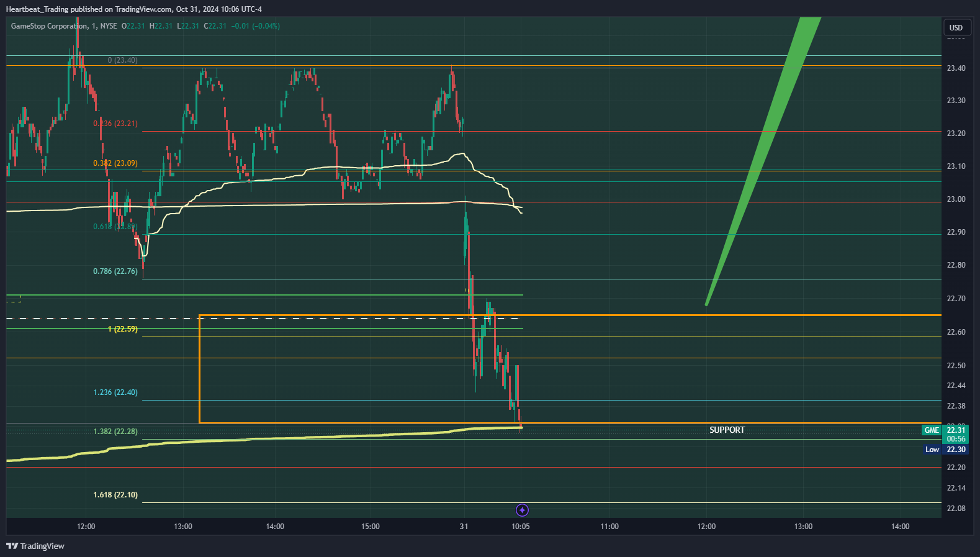Click the 23.40 price scale label

tap(956, 68)
